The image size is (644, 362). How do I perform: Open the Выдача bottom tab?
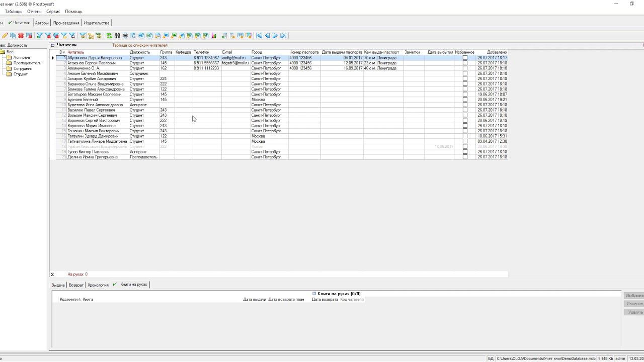[58, 285]
